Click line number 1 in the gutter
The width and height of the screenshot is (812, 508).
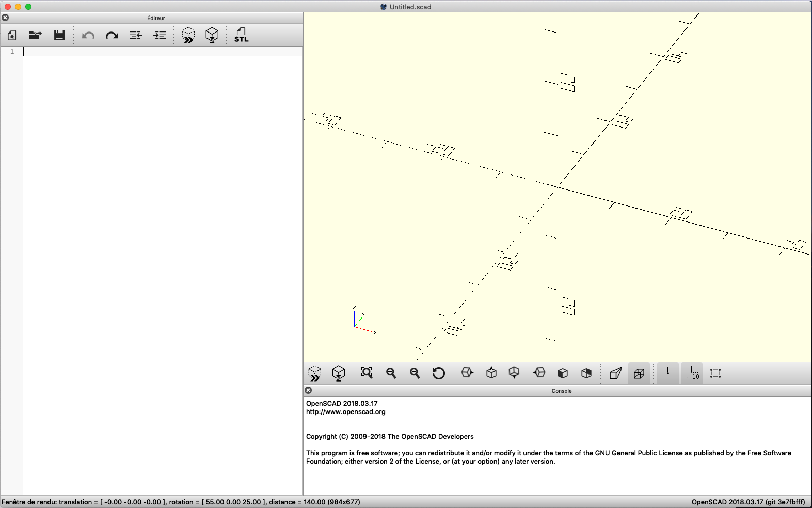pyautogui.click(x=12, y=51)
